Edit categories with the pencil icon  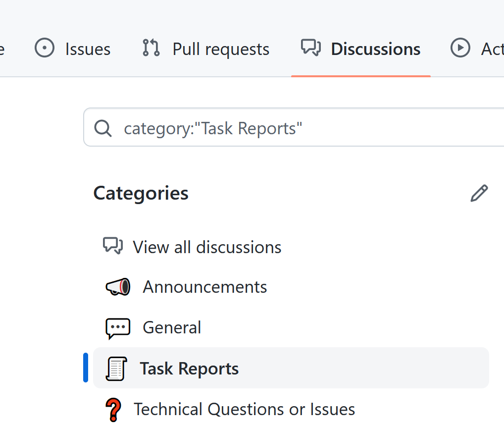click(x=479, y=193)
